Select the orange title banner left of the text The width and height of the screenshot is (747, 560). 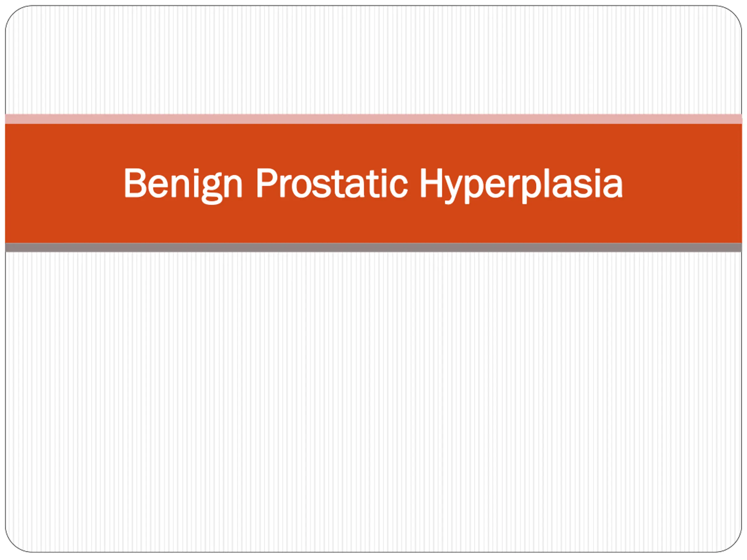(64, 183)
